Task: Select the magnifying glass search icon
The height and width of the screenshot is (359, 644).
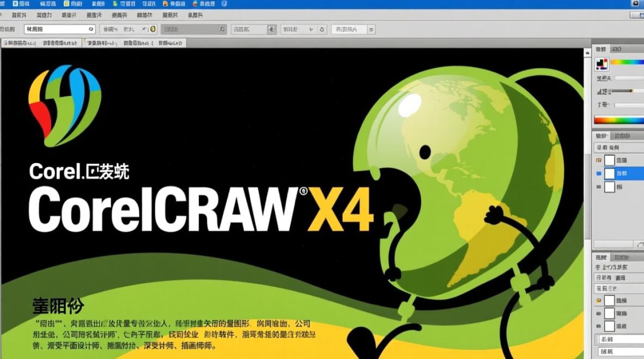Action: tap(90, 29)
